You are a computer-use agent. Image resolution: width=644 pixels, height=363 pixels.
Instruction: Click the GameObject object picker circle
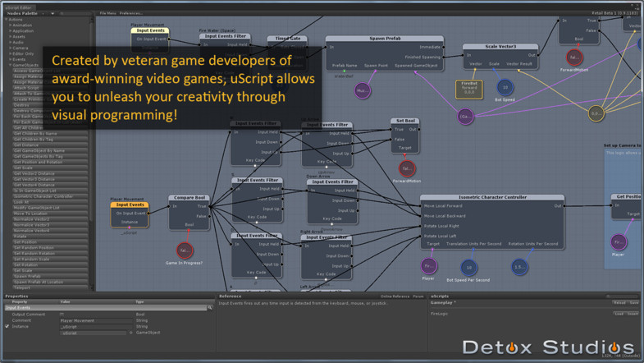(x=131, y=333)
